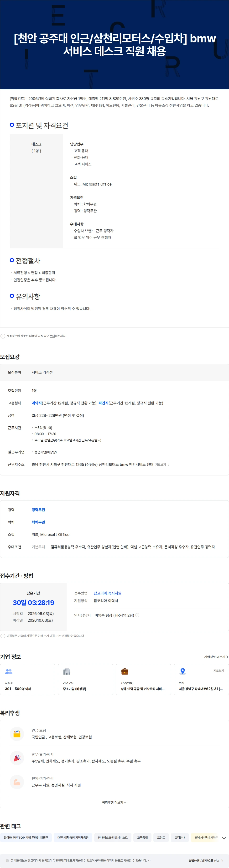
Task: Click the 삼천리모터스 bmw 천안서비스 센터 address
Action: 92,465
